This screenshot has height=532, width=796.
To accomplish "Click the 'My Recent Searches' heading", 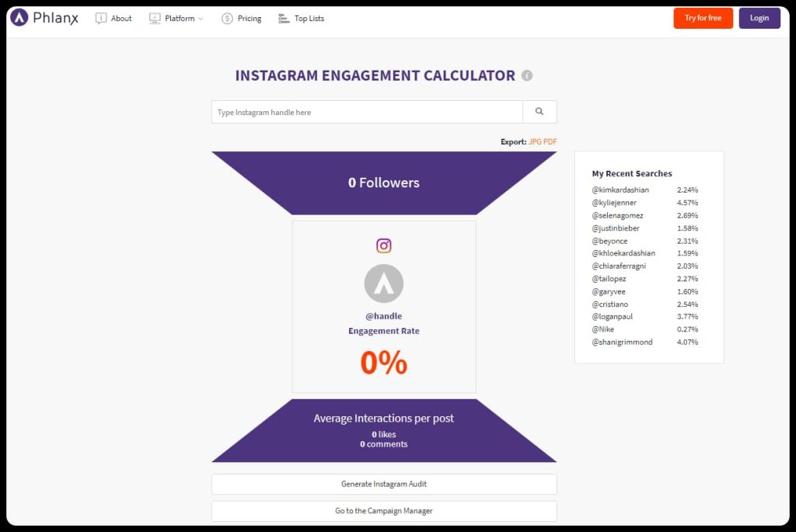I will 632,173.
